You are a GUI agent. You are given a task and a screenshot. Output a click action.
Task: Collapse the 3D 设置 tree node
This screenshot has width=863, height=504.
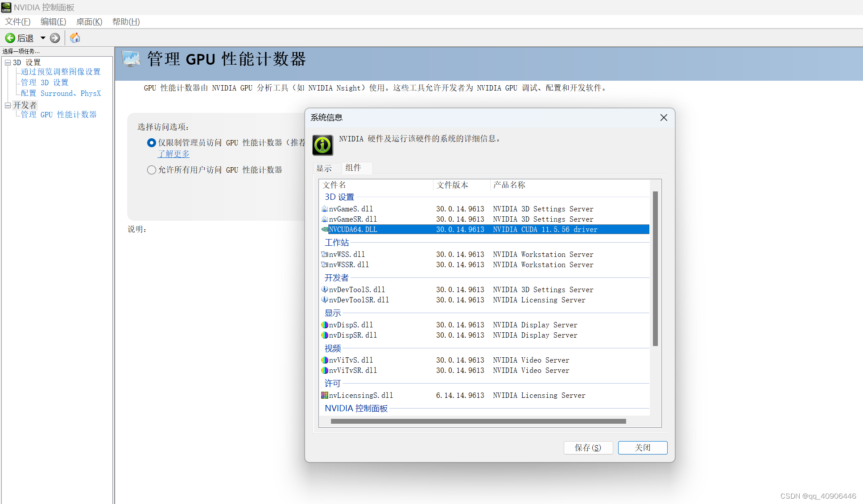tap(8, 63)
